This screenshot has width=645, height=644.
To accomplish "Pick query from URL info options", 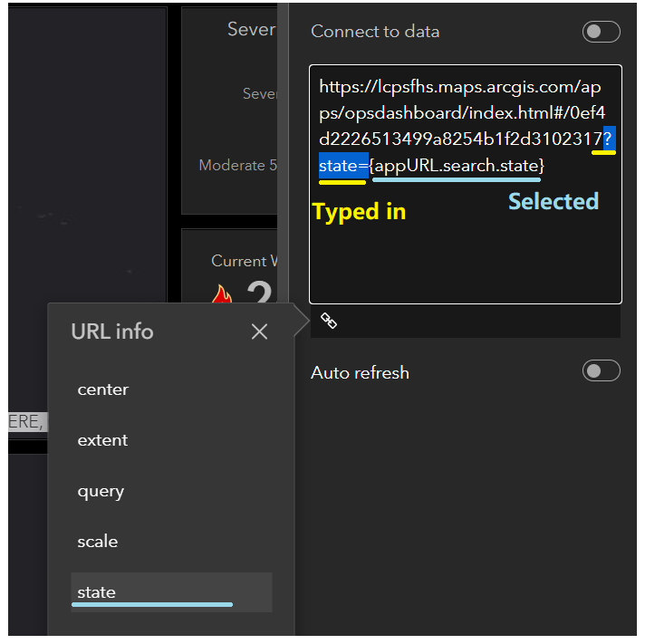I will (101, 491).
